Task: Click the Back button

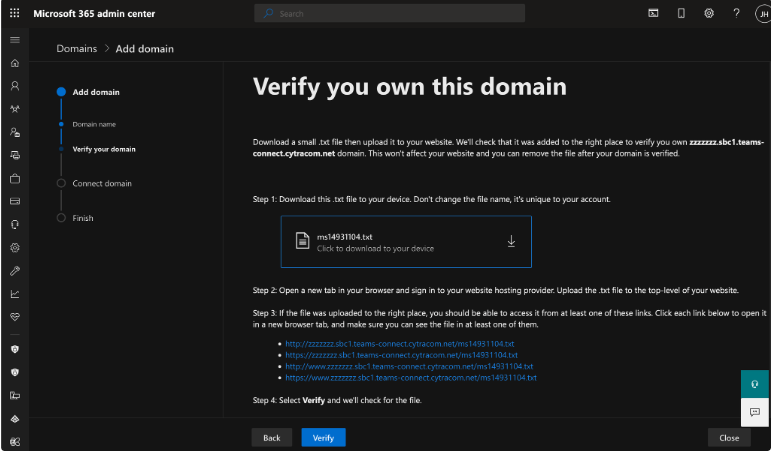Action: (271, 438)
